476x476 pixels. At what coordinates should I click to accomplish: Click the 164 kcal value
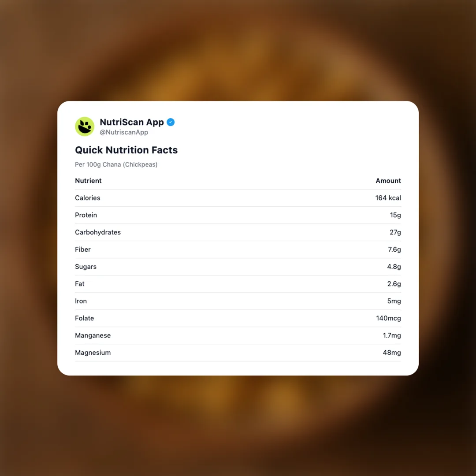(x=388, y=198)
